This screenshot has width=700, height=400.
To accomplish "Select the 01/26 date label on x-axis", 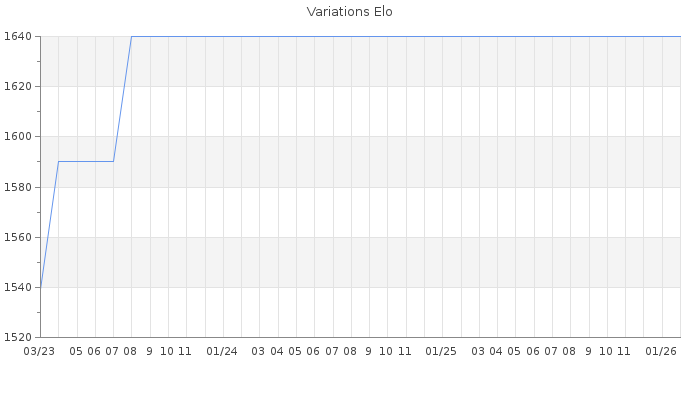I will [x=661, y=351].
